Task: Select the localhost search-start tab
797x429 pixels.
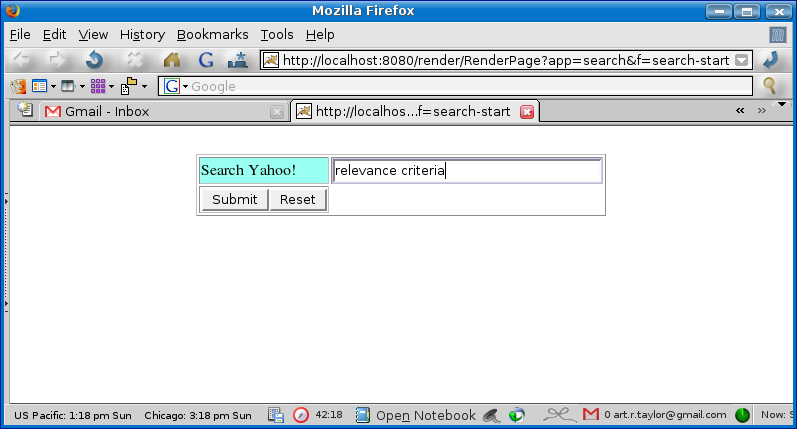Action: click(x=414, y=111)
